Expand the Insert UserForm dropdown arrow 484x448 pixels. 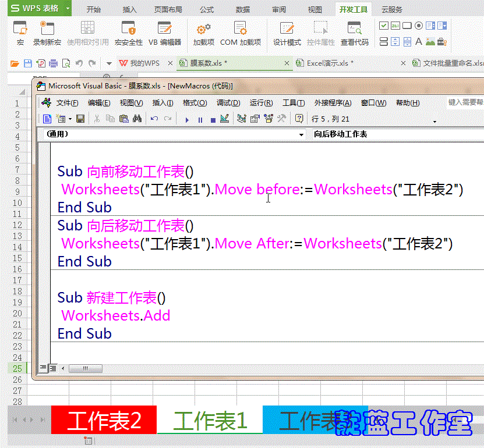click(69, 119)
